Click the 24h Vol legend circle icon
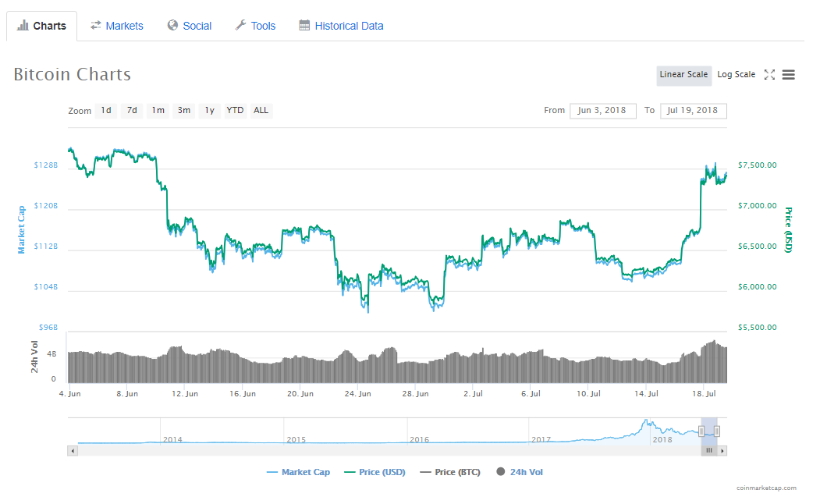Image resolution: width=820 pixels, height=504 pixels. pyautogui.click(x=499, y=471)
